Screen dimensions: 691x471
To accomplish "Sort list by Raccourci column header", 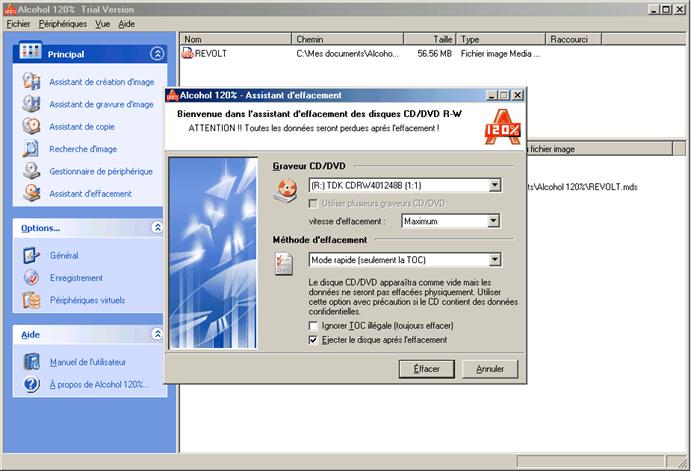I will pos(573,39).
